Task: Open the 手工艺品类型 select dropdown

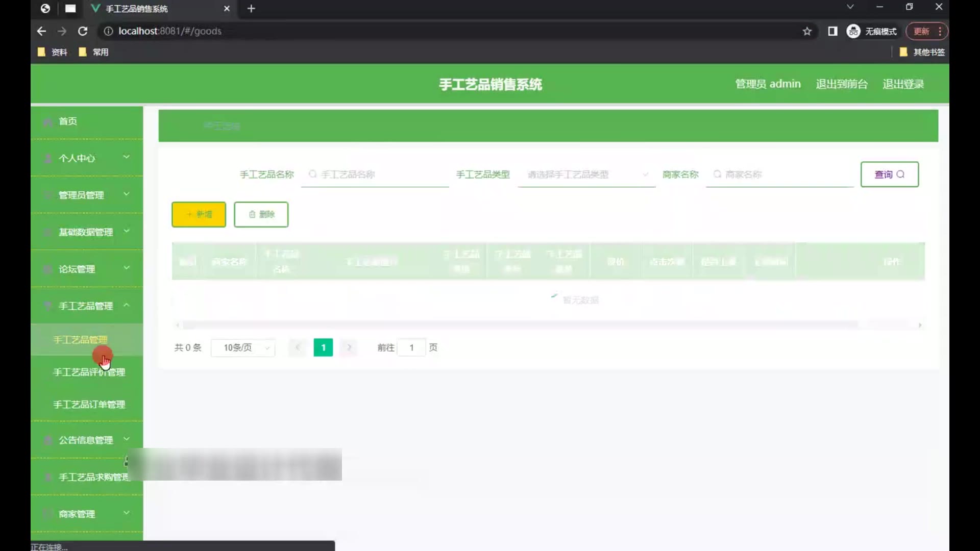Action: coord(586,174)
